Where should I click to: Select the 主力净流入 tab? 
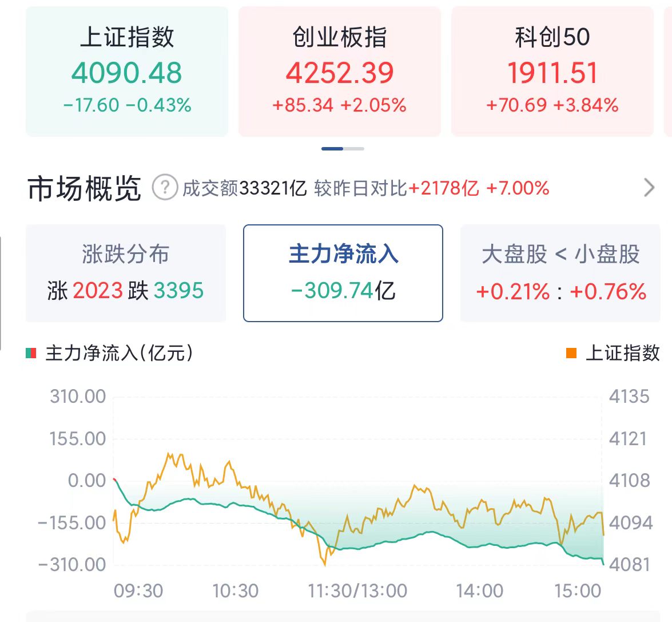[x=343, y=273]
